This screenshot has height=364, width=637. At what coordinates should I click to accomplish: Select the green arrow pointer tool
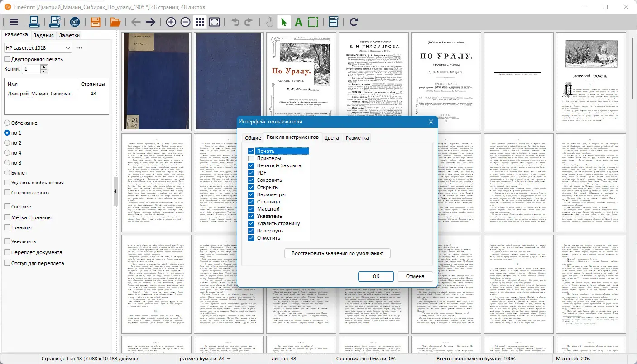[x=284, y=22]
